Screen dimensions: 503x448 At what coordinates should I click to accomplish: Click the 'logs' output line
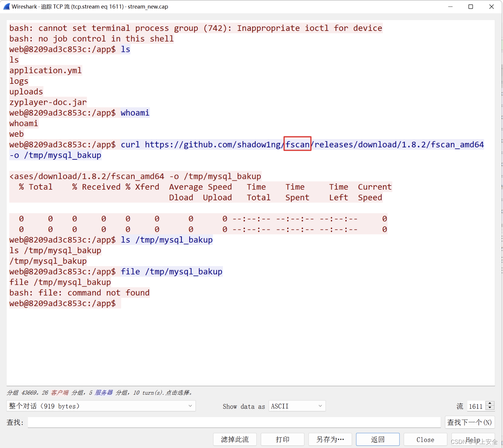(19, 81)
